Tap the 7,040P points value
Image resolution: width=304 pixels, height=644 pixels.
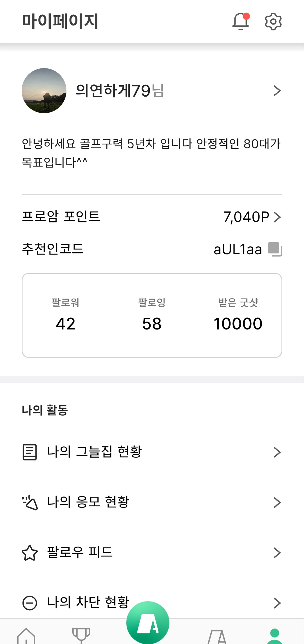[x=246, y=217]
